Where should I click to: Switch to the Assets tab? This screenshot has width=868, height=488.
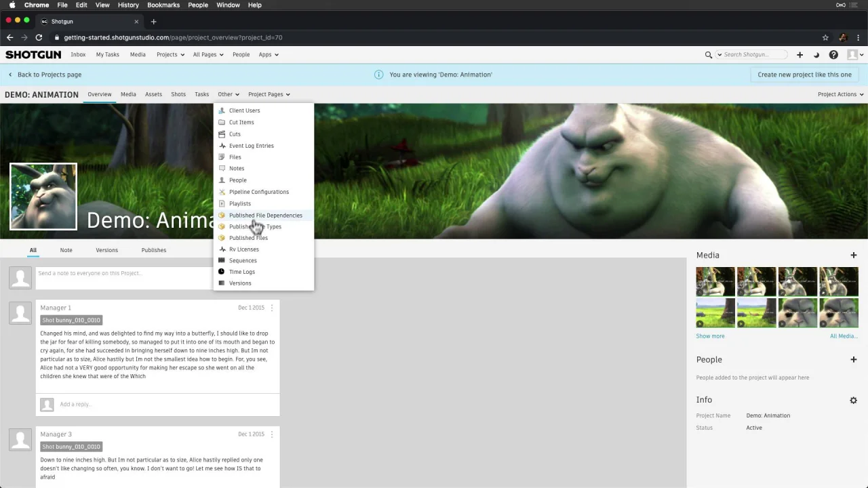pos(153,95)
